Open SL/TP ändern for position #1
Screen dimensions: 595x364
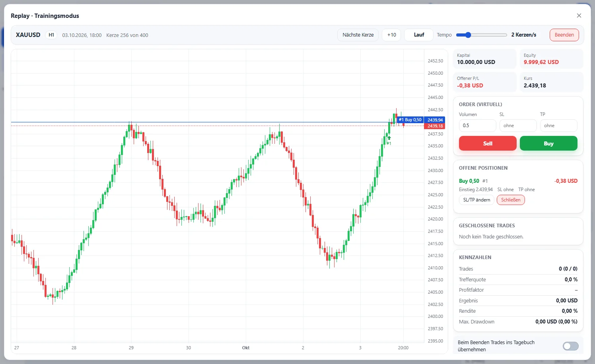(476, 200)
